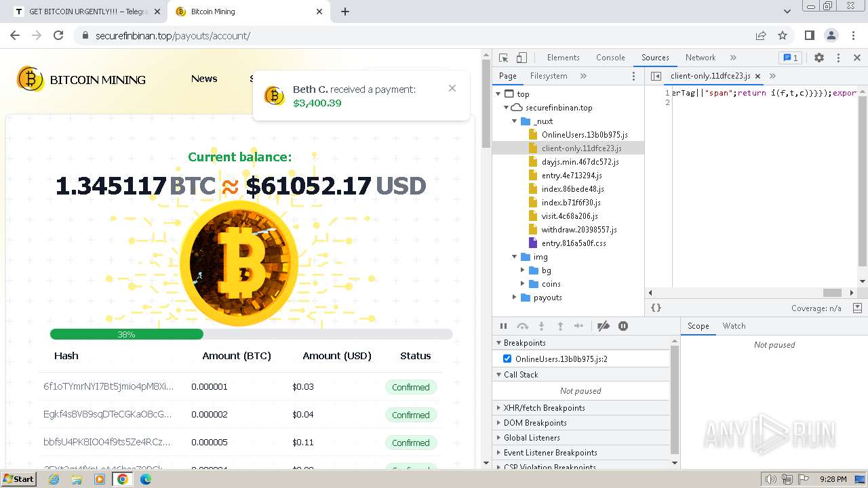Collapse the Call Stack section
The width and height of the screenshot is (868, 488).
[580, 375]
